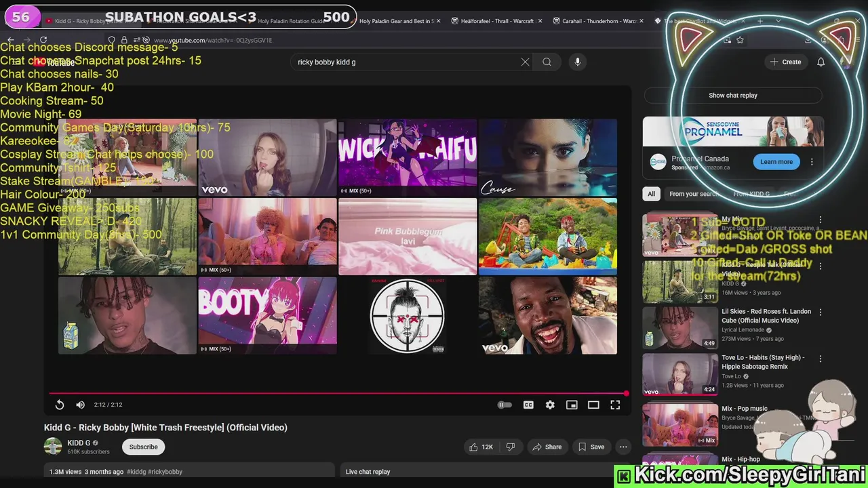Select the All filter chip

(651, 194)
